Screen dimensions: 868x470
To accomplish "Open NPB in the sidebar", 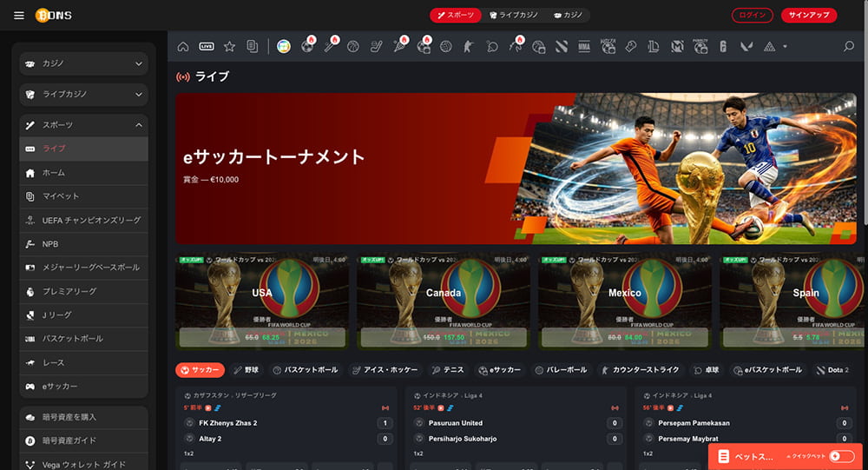I will 83,244.
